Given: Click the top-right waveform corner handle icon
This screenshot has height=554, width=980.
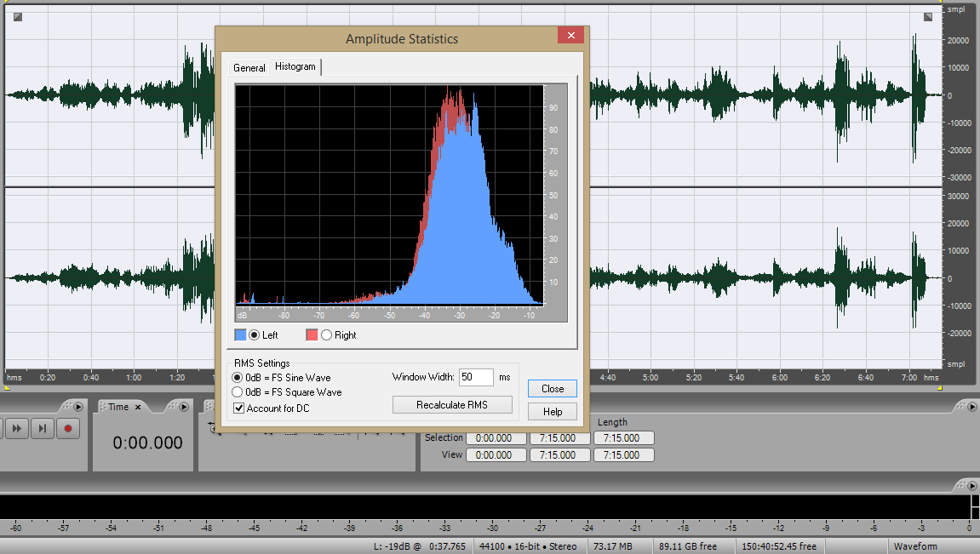Looking at the screenshot, I should tap(928, 17).
